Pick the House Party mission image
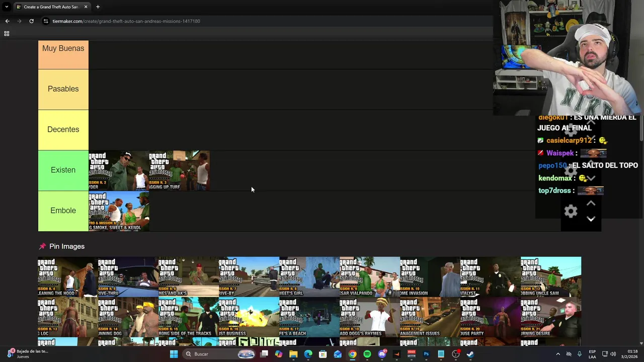This screenshot has width=644, height=362. click(491, 317)
